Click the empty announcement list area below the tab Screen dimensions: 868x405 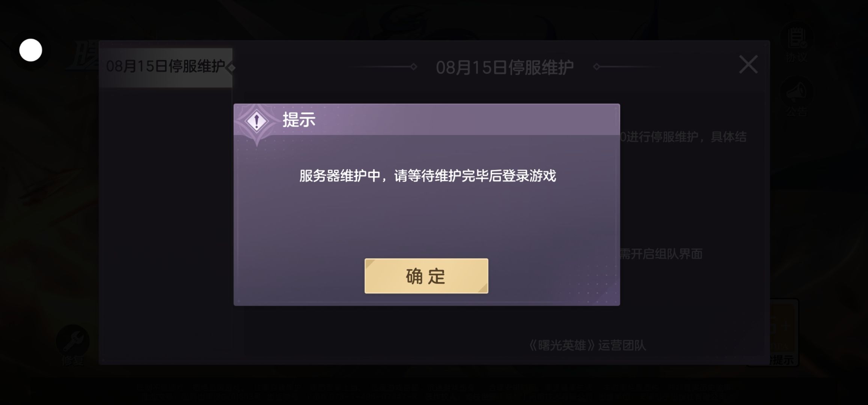166,225
